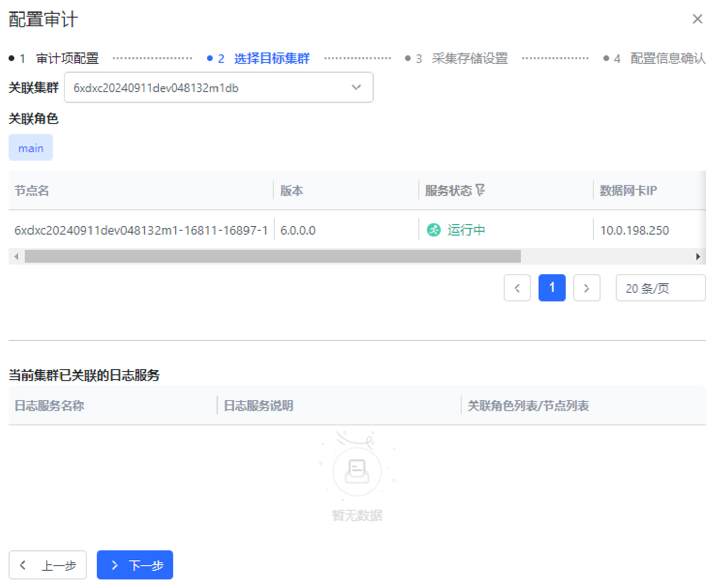726x588 pixels.
Task: Click the next page arrow
Action: (587, 288)
